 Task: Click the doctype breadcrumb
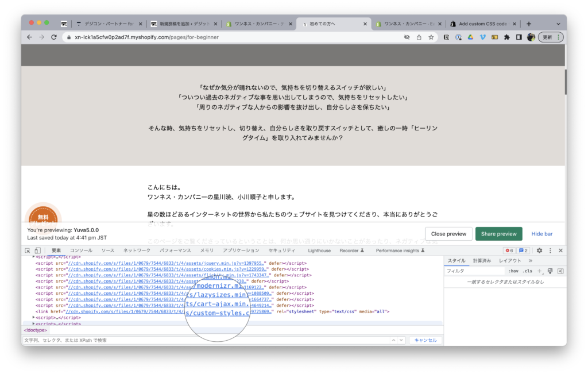pos(36,330)
